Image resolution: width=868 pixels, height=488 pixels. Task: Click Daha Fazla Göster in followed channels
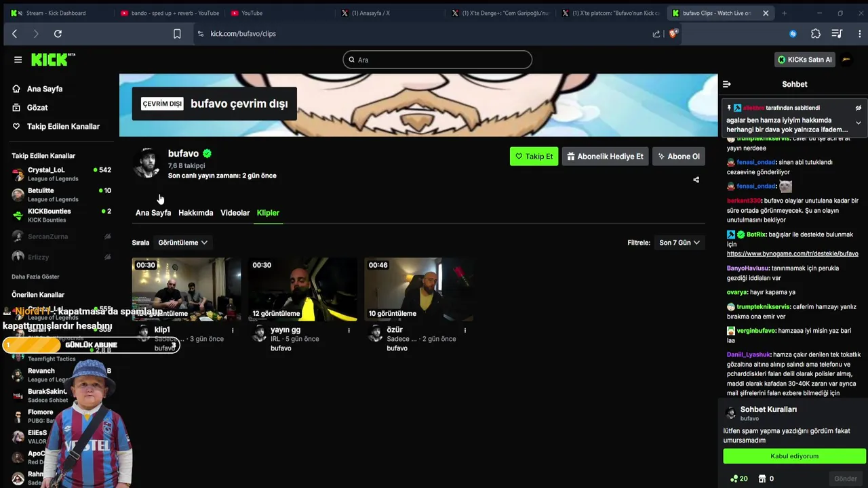pyautogui.click(x=35, y=277)
